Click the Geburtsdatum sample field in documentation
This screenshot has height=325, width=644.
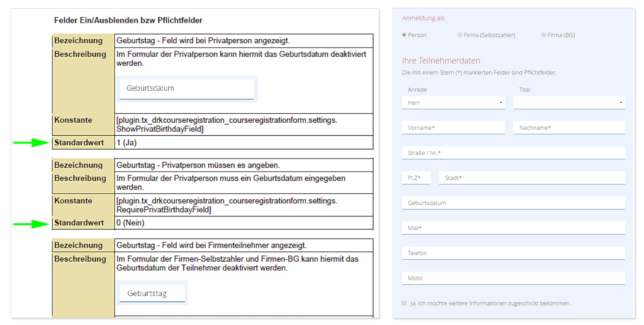187,89
